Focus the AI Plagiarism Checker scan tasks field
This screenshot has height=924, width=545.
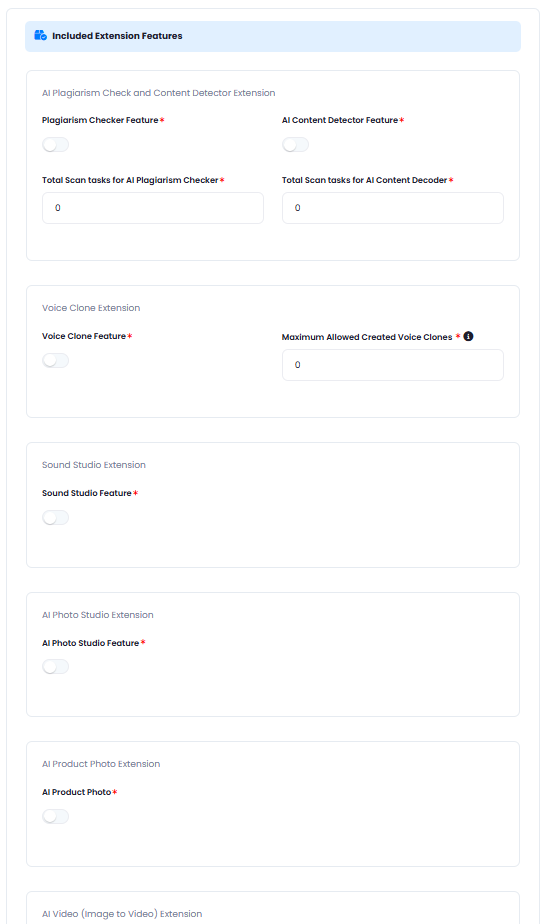(153, 208)
